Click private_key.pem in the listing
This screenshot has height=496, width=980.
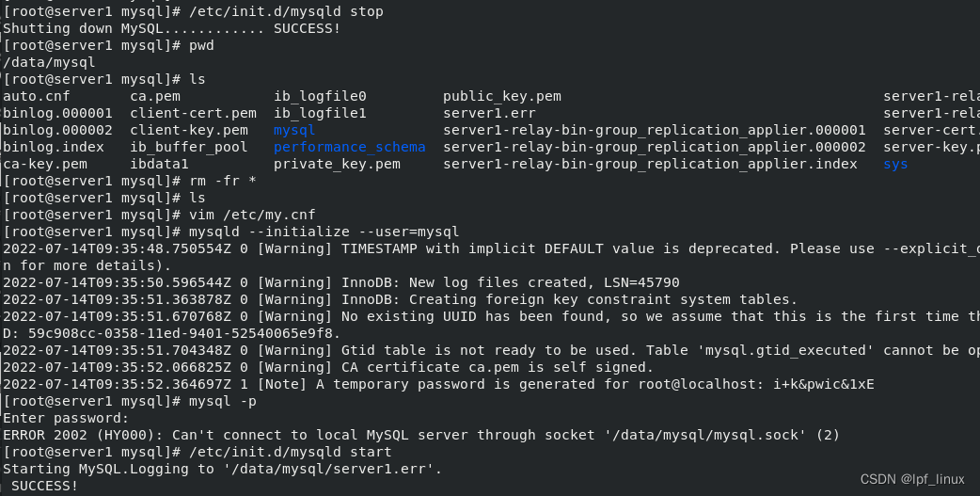(x=337, y=164)
